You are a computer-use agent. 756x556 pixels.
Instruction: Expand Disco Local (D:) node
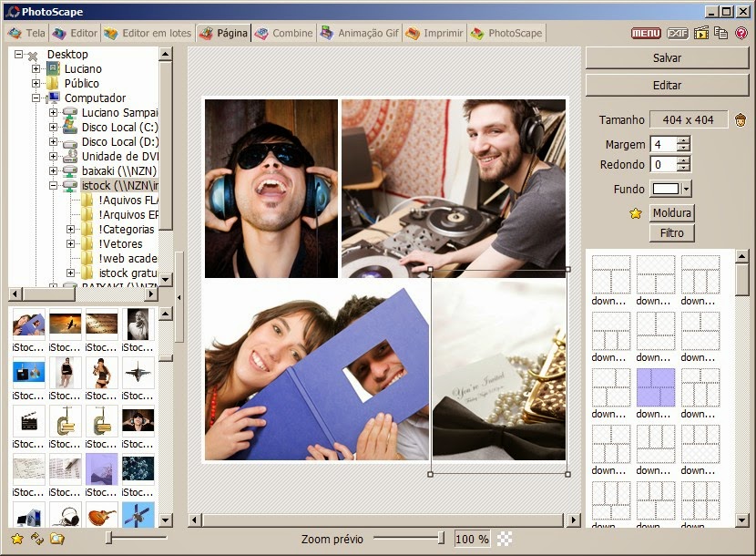point(53,142)
